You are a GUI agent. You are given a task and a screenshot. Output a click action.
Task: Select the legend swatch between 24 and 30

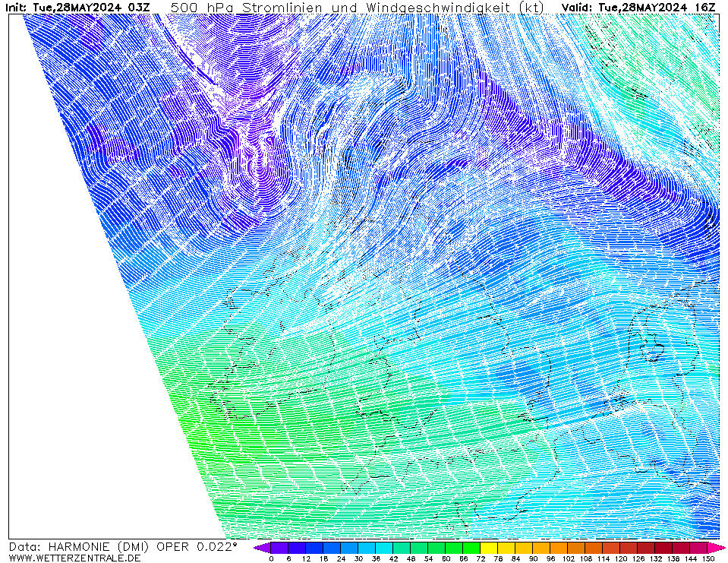coord(349,548)
